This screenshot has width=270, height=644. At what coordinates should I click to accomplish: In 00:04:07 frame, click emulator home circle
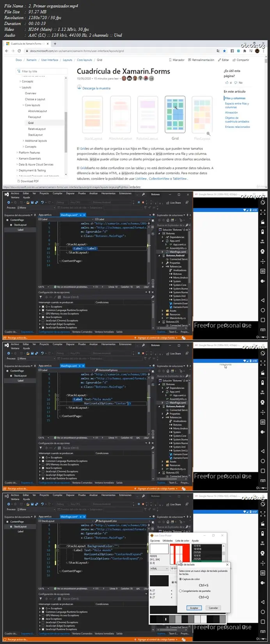click(x=263, y=310)
